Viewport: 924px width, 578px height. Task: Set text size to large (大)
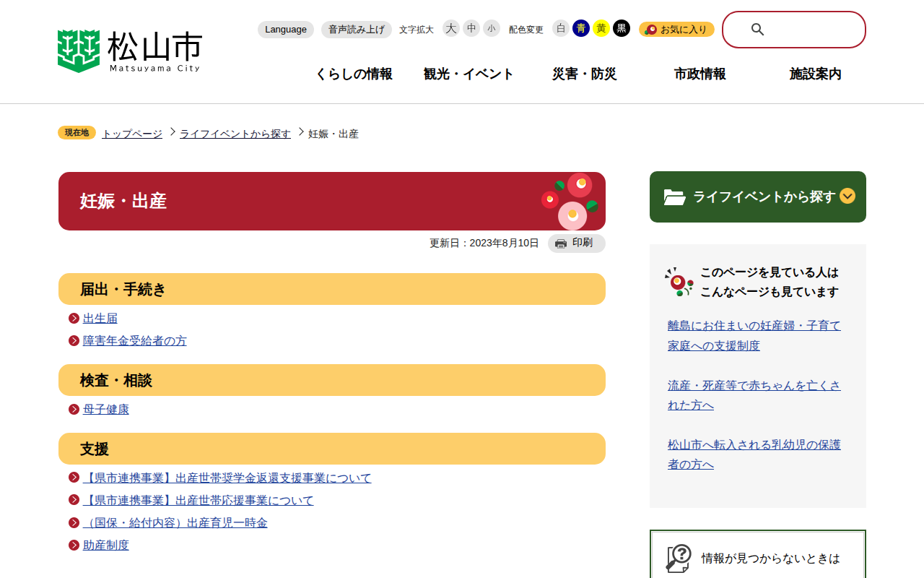tap(451, 28)
